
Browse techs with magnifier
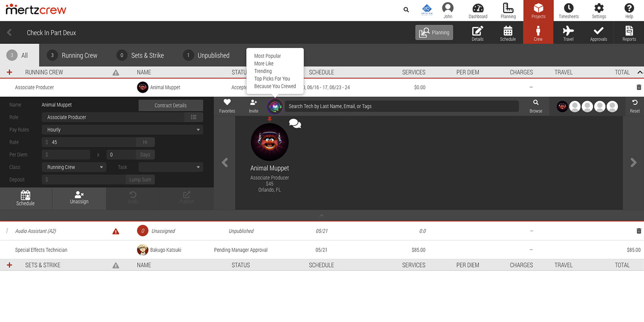pos(536,106)
